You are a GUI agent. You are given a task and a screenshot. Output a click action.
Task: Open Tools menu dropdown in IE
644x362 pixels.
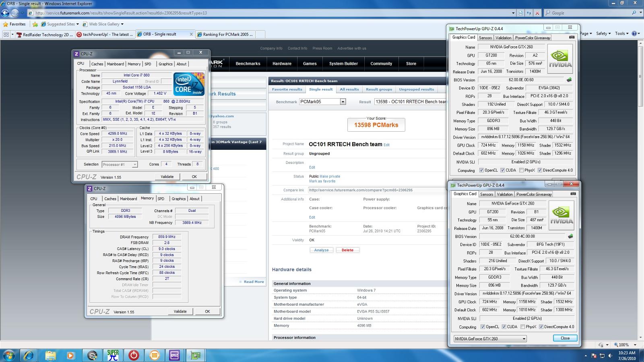click(x=622, y=33)
